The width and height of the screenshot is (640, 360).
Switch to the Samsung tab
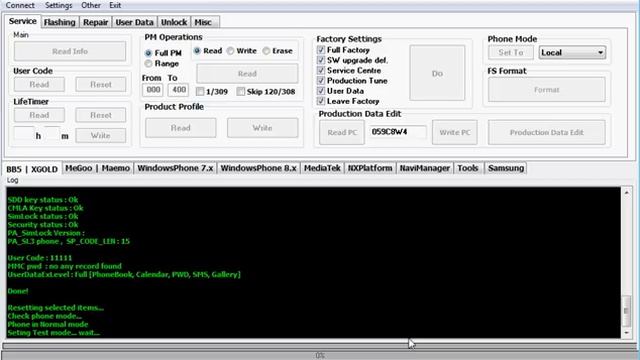[506, 168]
